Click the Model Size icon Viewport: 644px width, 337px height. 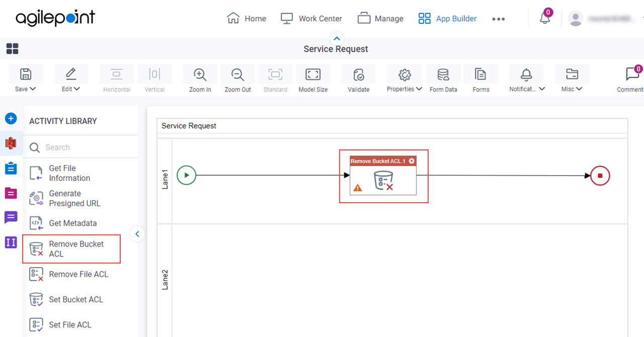tap(313, 74)
